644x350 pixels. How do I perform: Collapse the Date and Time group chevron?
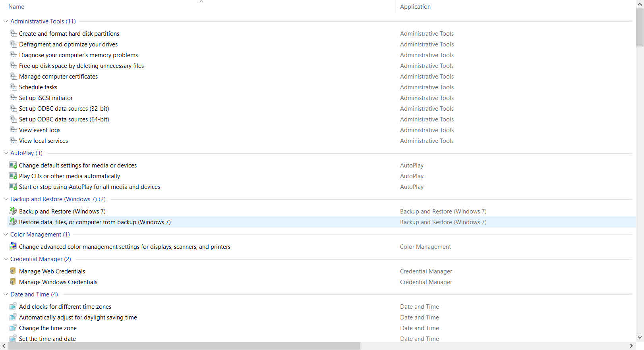pyautogui.click(x=6, y=294)
